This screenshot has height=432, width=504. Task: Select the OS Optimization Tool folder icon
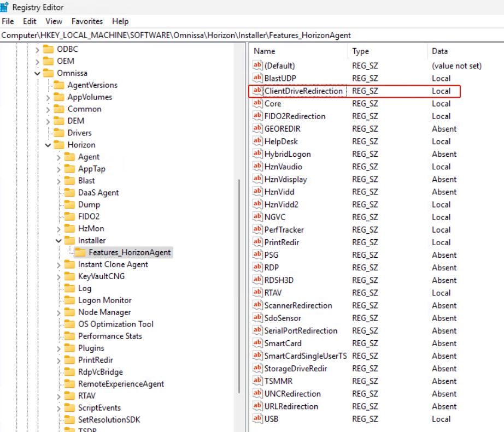pyautogui.click(x=69, y=324)
